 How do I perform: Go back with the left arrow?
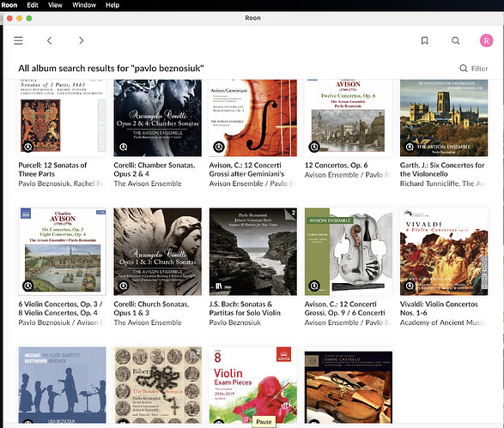tap(49, 40)
